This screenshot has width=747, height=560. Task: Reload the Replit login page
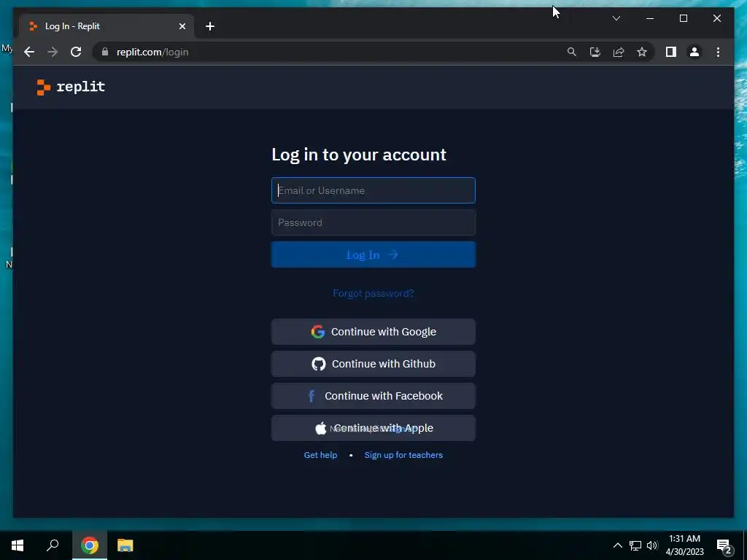point(76,52)
